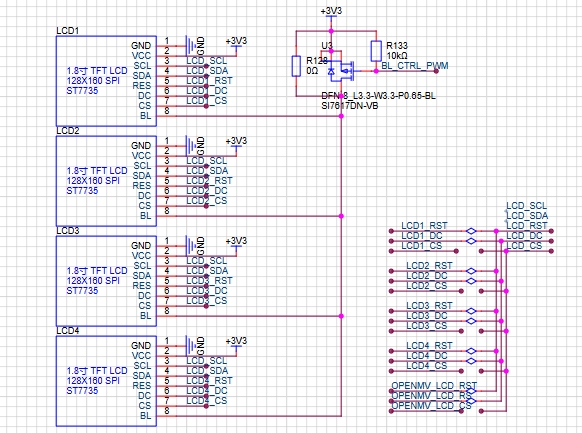Click the junction dot on LCD2 BL wire
Screen dimensions: 582x433
[341, 216]
